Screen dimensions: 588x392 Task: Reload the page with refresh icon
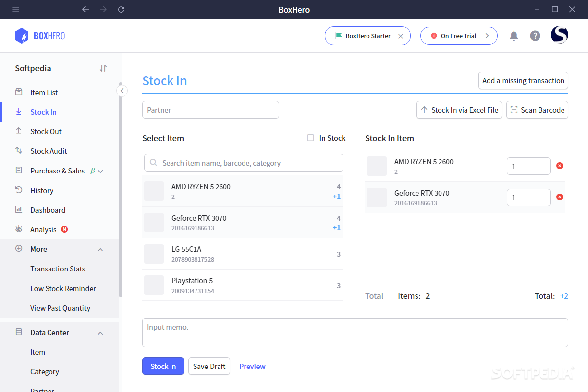tap(122, 9)
